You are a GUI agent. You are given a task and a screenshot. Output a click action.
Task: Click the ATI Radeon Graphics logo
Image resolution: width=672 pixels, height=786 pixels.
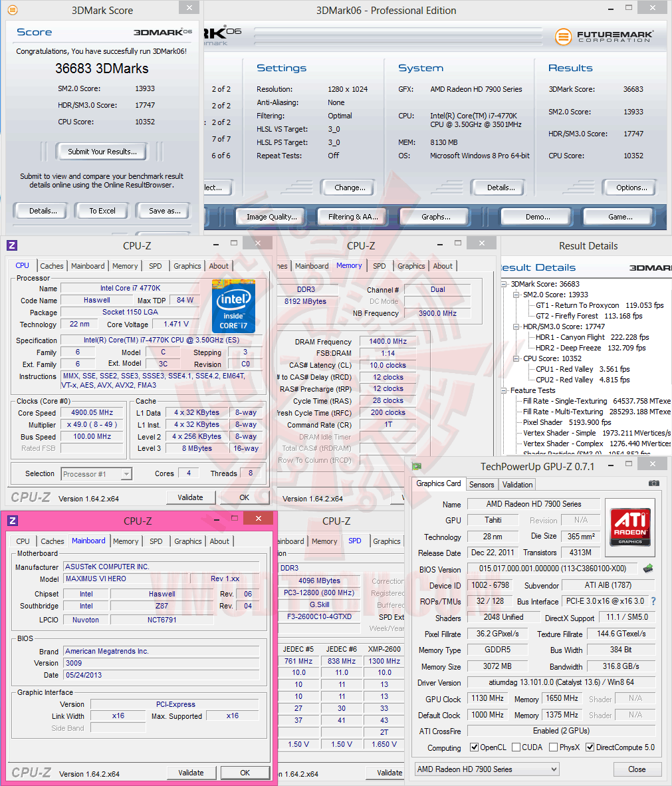tap(630, 527)
